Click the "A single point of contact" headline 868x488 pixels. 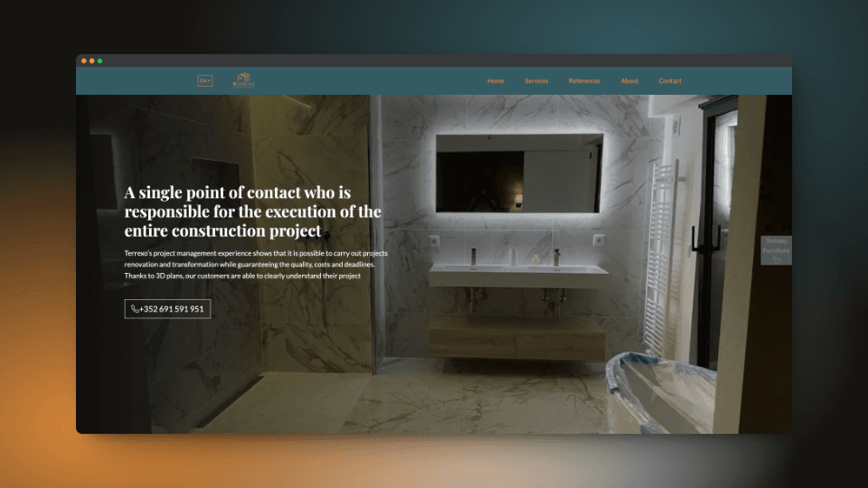click(x=253, y=211)
